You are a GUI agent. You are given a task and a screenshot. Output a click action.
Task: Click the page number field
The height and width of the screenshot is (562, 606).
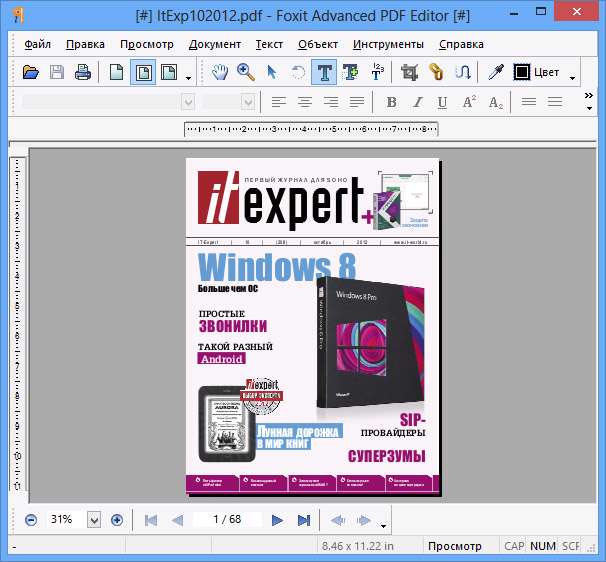tap(227, 520)
